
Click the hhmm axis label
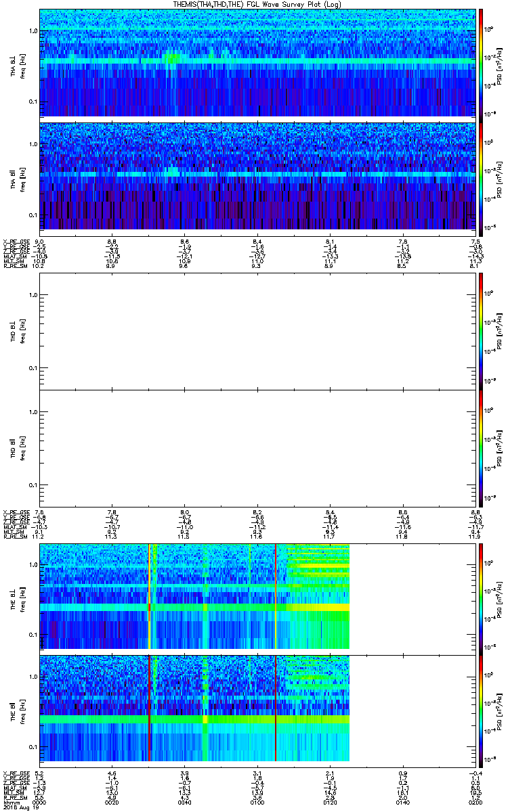pyautogui.click(x=9, y=801)
